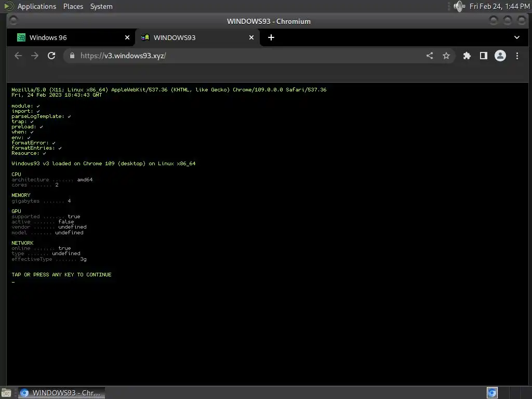Click the Windows 96 tab favicon
532x399 pixels.
[21, 37]
